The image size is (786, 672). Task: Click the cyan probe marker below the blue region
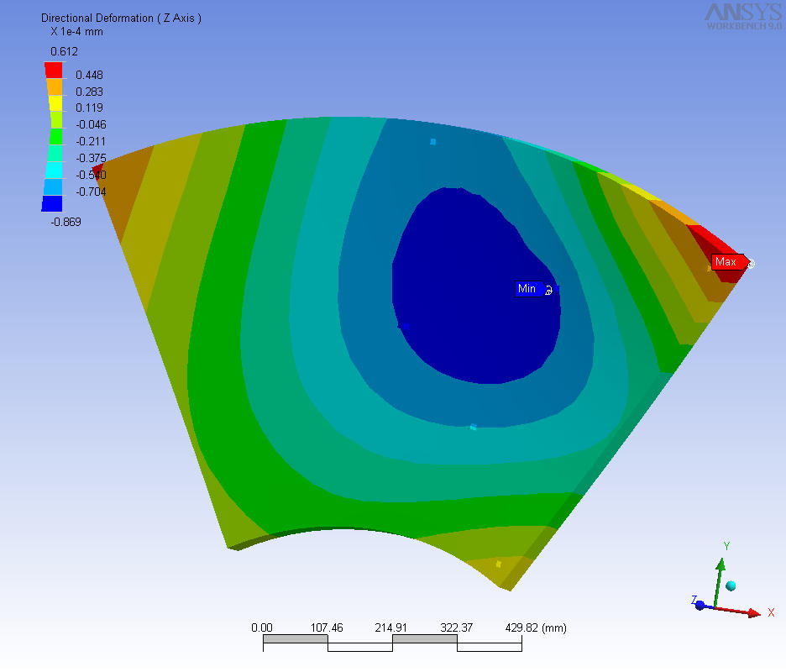[473, 427]
